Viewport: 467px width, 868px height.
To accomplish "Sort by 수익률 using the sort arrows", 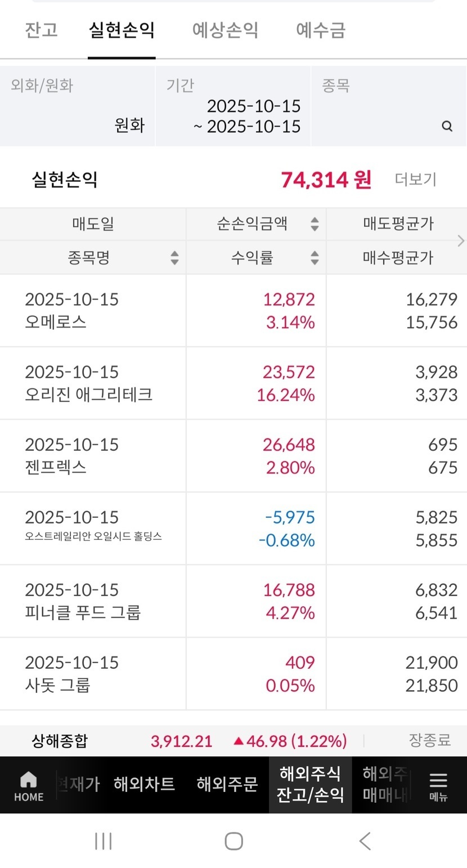I will coord(315,258).
